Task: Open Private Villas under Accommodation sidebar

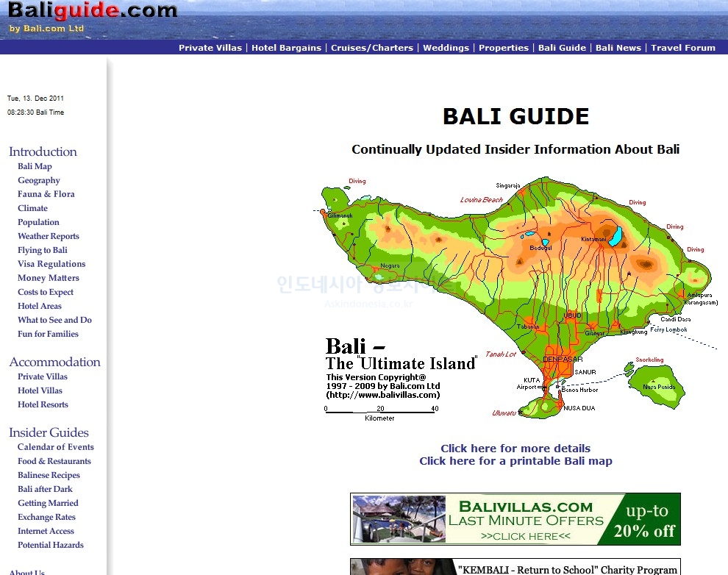Action: 42,376
